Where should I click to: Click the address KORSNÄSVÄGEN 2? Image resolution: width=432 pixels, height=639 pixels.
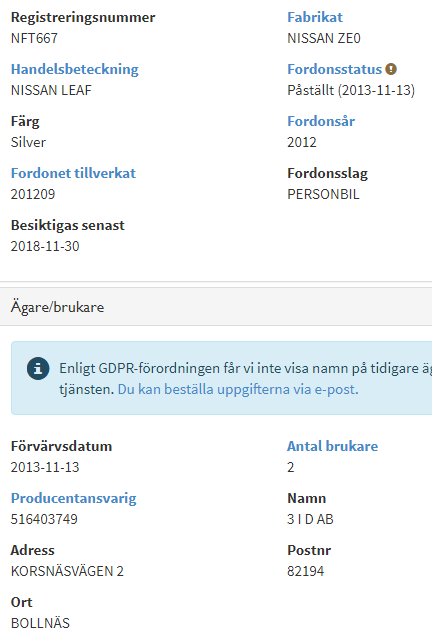[67, 571]
